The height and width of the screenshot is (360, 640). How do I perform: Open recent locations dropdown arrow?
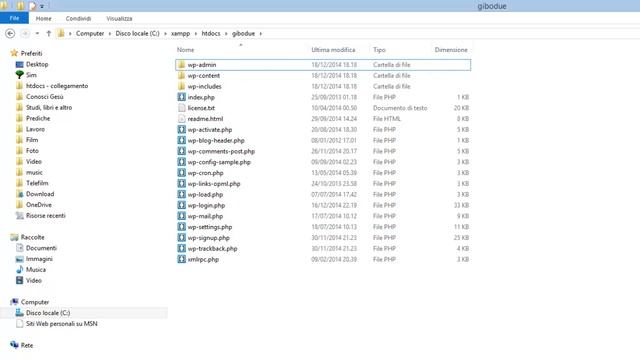[37, 33]
